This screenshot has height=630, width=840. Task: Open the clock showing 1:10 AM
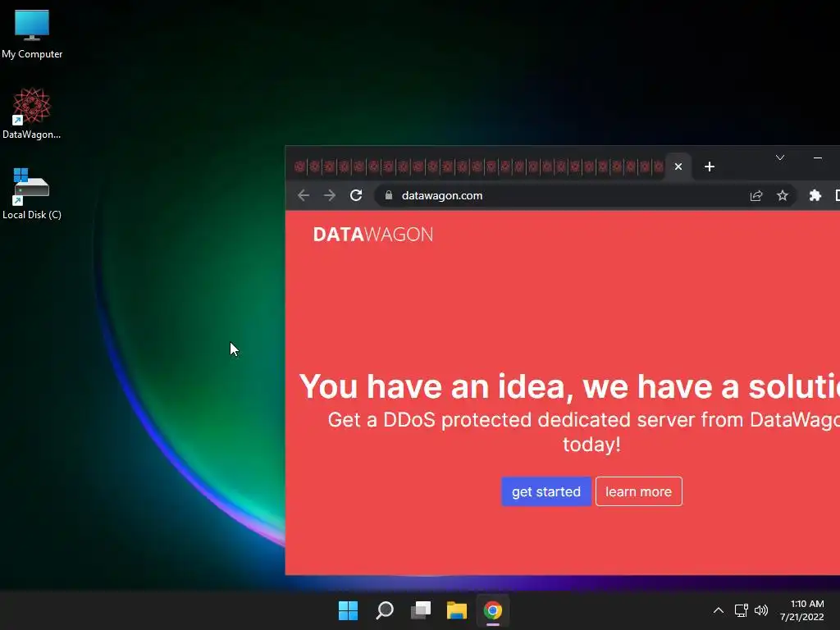click(x=802, y=610)
